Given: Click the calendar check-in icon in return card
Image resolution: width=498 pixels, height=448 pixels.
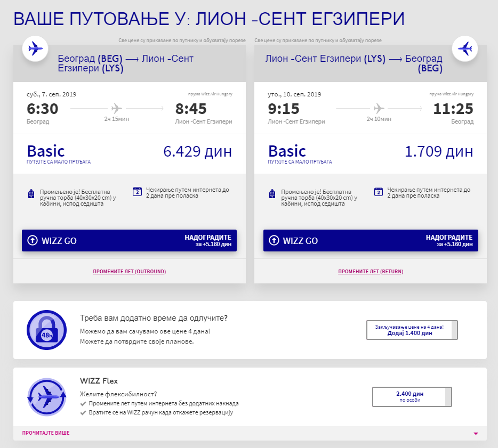Looking at the screenshot, I should 378,192.
